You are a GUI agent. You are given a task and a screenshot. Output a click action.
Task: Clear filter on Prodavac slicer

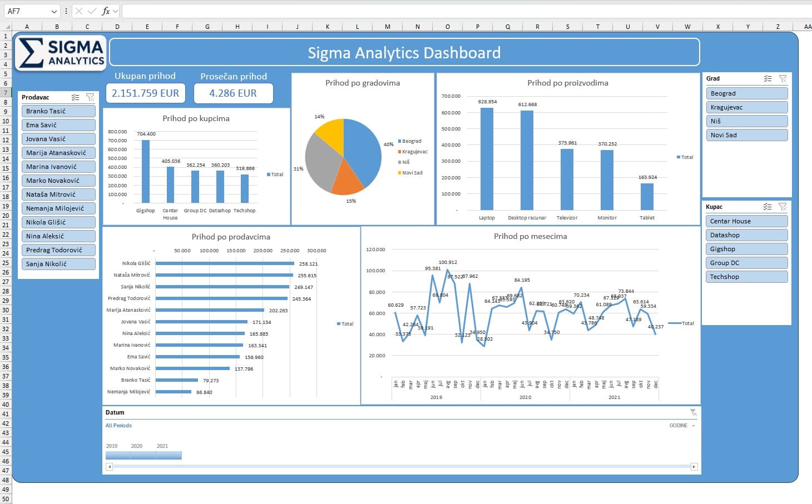90,97
